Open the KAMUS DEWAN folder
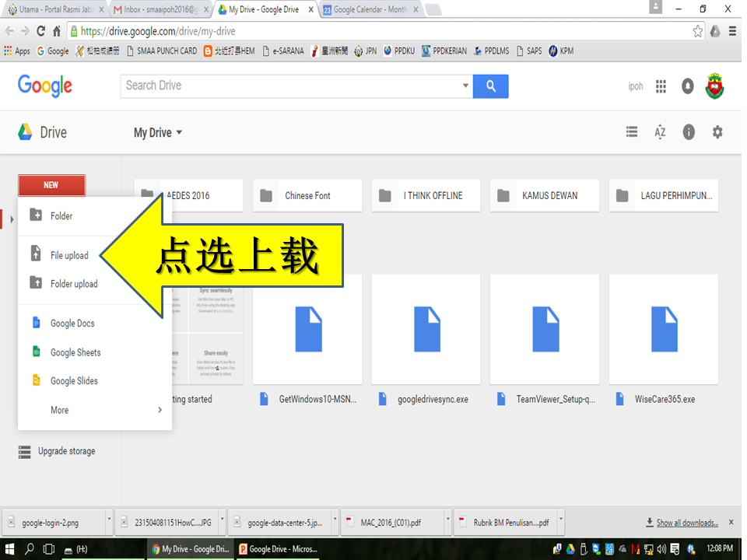This screenshot has width=747, height=560. (x=545, y=195)
